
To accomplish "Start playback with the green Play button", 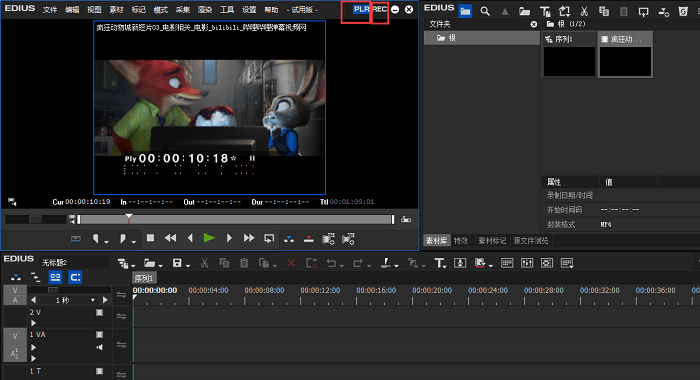I will tap(209, 238).
